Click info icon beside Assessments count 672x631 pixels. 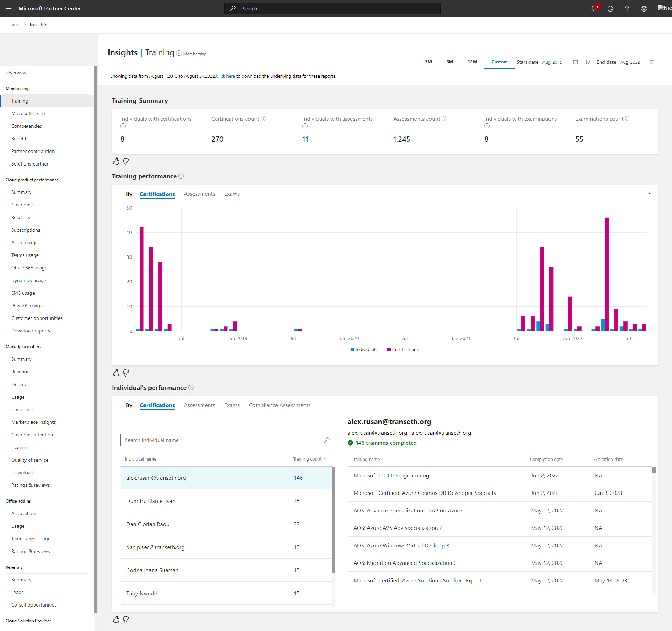444,119
